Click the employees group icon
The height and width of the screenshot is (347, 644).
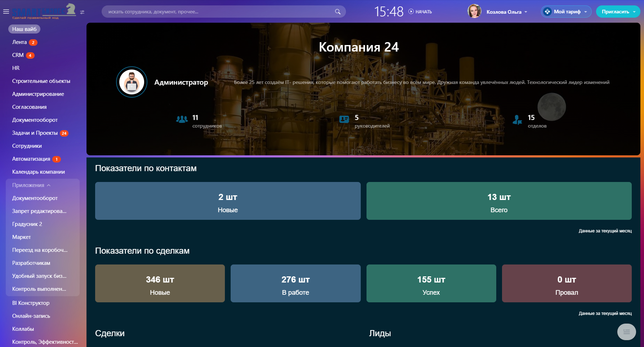pos(182,119)
